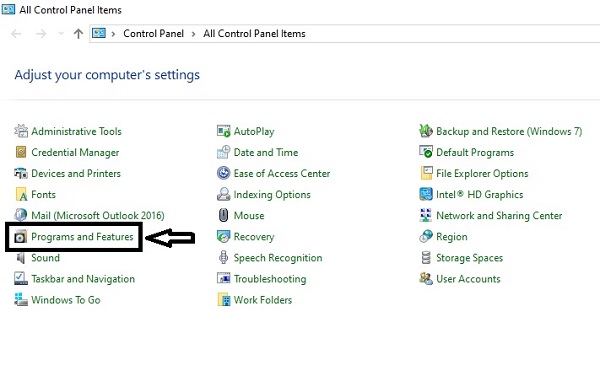Screen dimensions: 600x376
Task: Expand chevron after Control Panel breadcrumb
Action: (193, 34)
